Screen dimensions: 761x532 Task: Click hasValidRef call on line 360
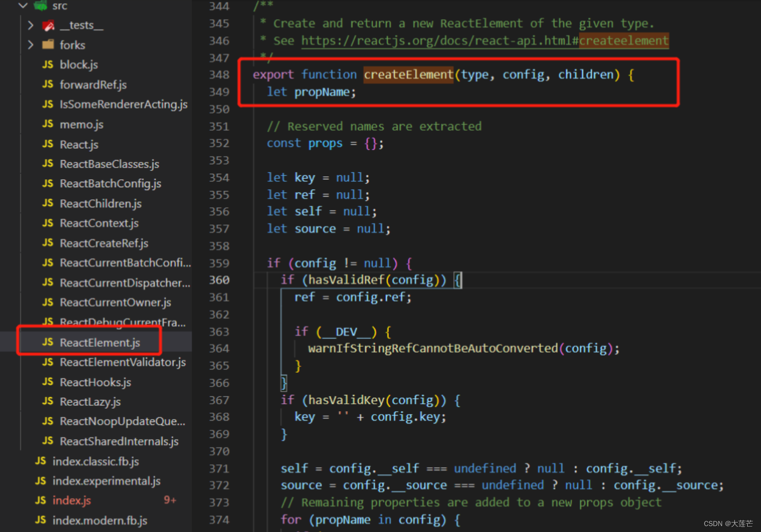(347, 280)
